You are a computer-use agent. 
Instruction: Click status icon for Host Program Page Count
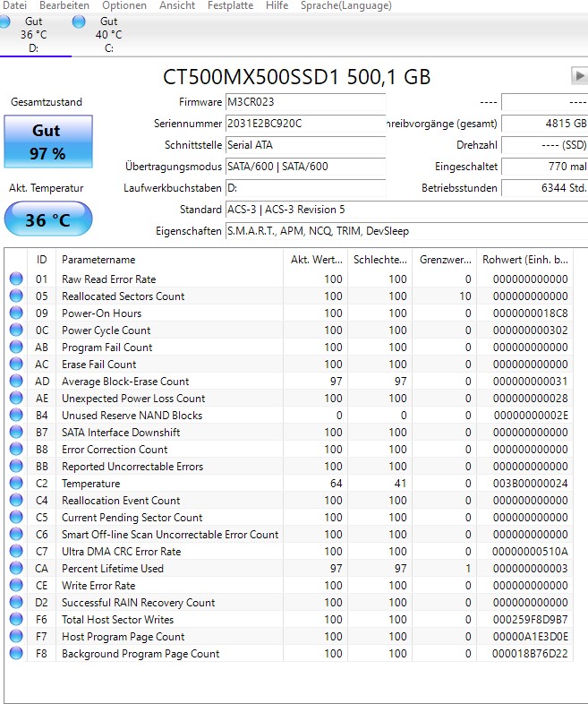pos(16,637)
